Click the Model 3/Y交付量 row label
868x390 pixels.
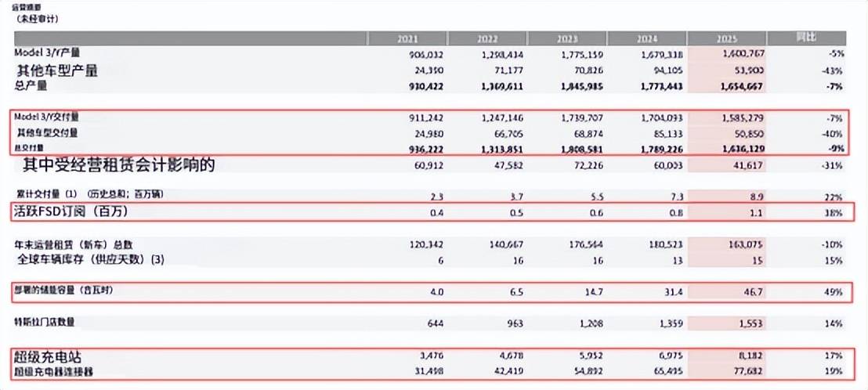click(x=47, y=117)
